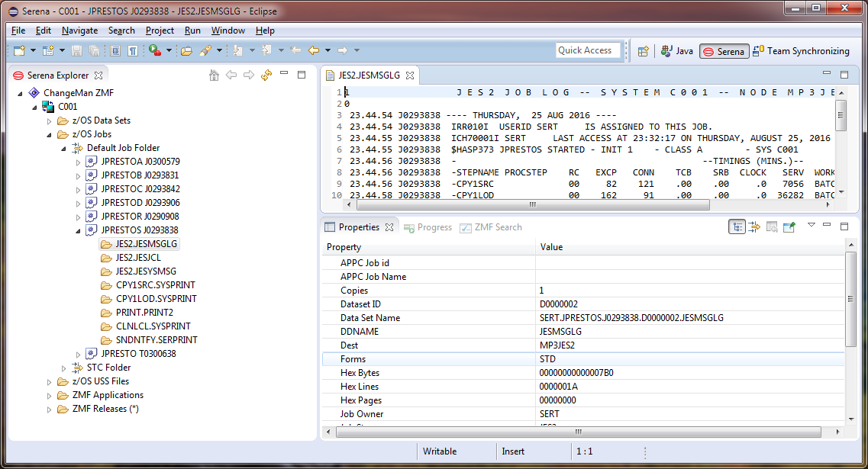
Task: Toggle Show Advanced Properties icon
Action: (754, 226)
